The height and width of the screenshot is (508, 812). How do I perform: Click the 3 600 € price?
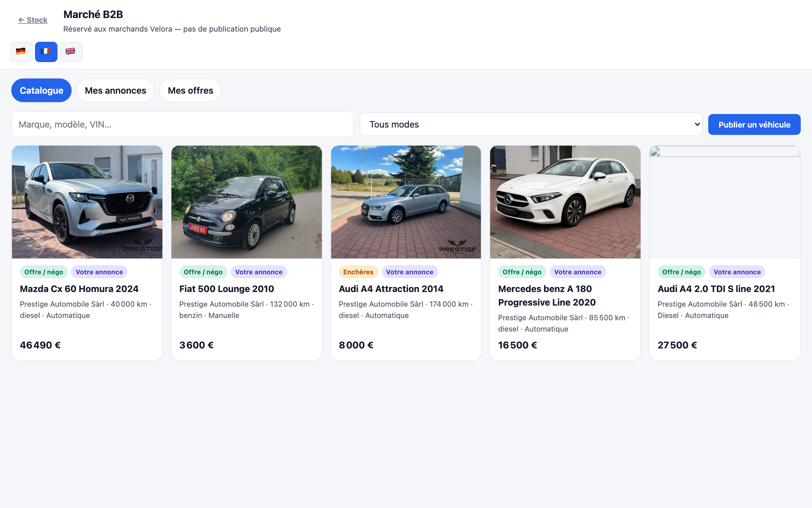(196, 345)
